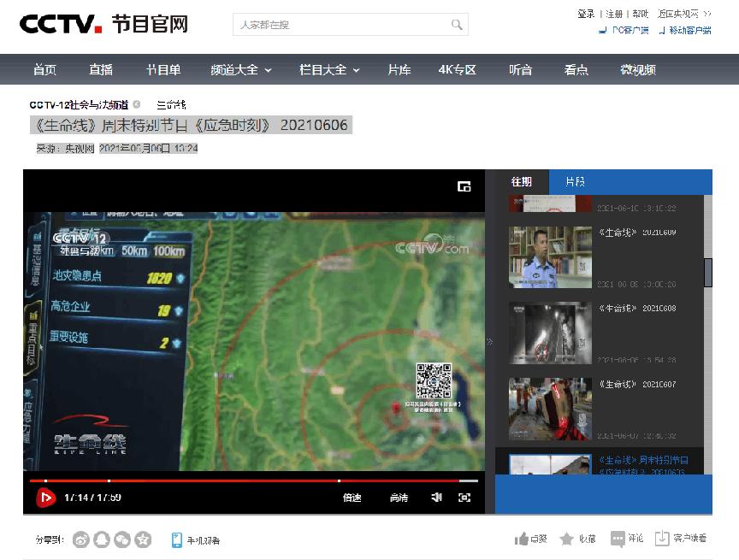
Task: Click the last chapter marker on timeline
Action: point(339,480)
